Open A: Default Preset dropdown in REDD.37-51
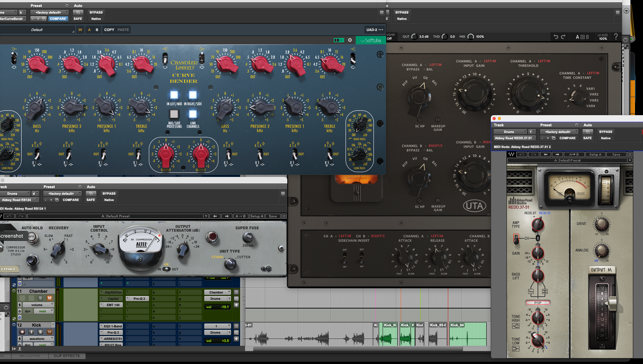The width and height of the screenshot is (643, 364). 570,161
